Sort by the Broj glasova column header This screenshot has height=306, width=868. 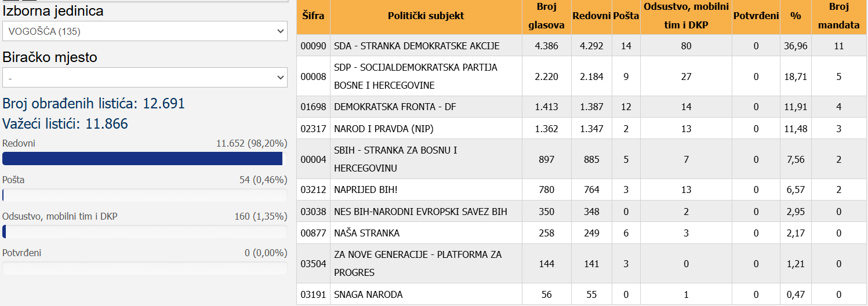[546, 16]
